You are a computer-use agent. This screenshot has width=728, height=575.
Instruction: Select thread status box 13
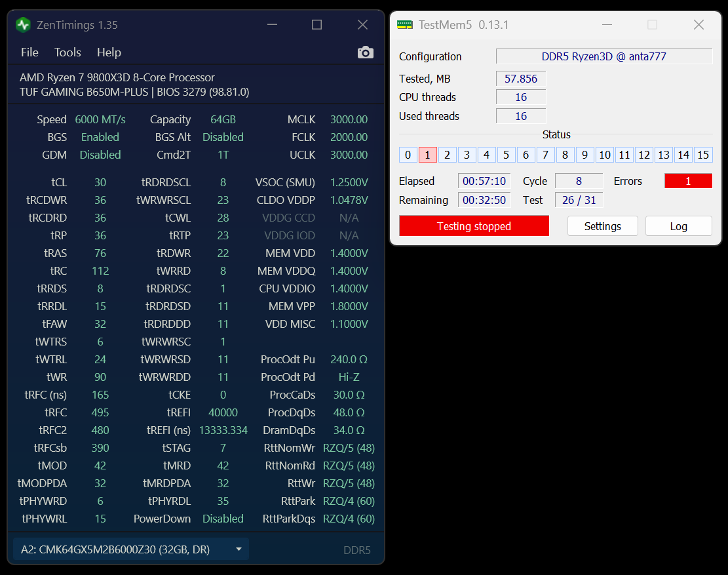(x=664, y=155)
